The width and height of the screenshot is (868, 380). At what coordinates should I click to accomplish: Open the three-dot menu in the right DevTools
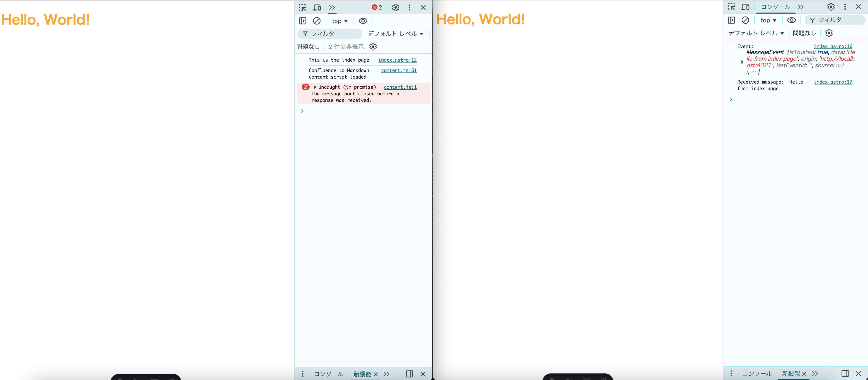pos(845,7)
